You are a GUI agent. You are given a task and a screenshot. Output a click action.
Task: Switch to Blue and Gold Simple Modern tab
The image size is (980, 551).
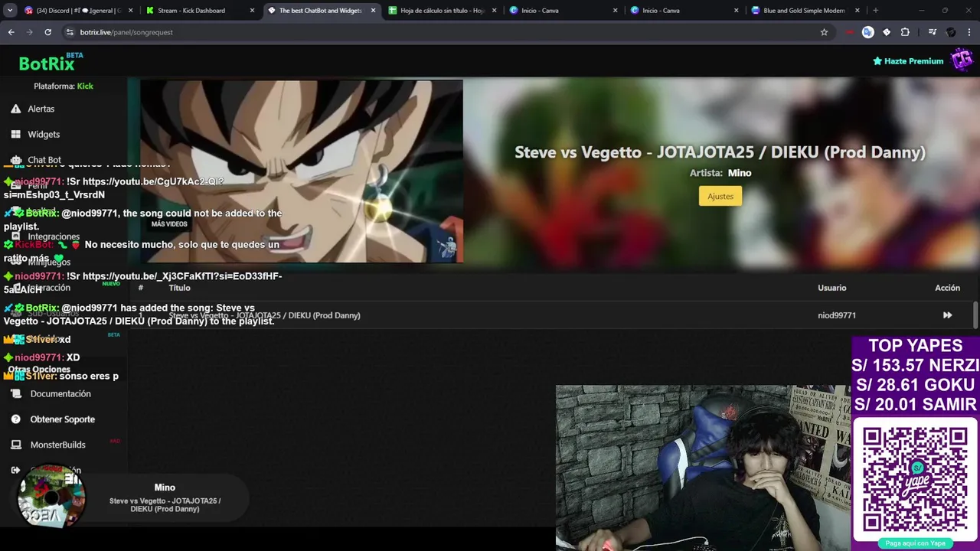(x=805, y=11)
